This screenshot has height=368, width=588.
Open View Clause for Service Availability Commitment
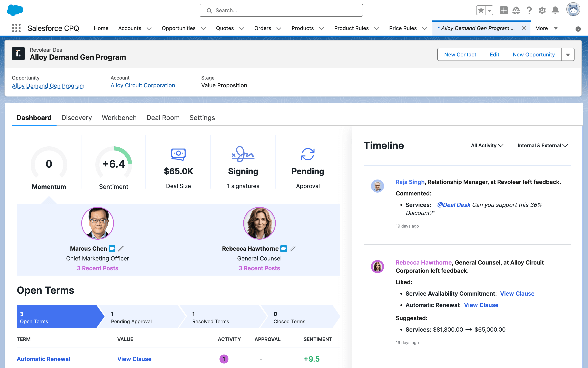pyautogui.click(x=517, y=294)
